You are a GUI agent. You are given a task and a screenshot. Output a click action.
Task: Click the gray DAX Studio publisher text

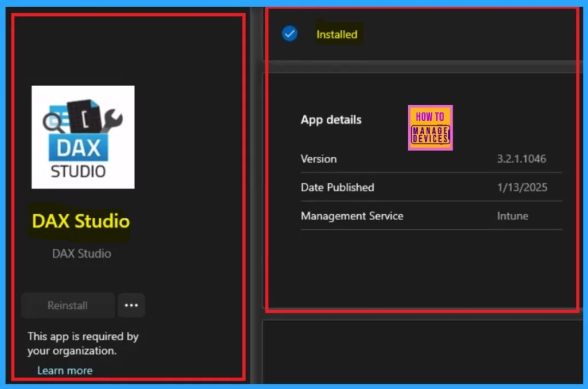click(82, 253)
